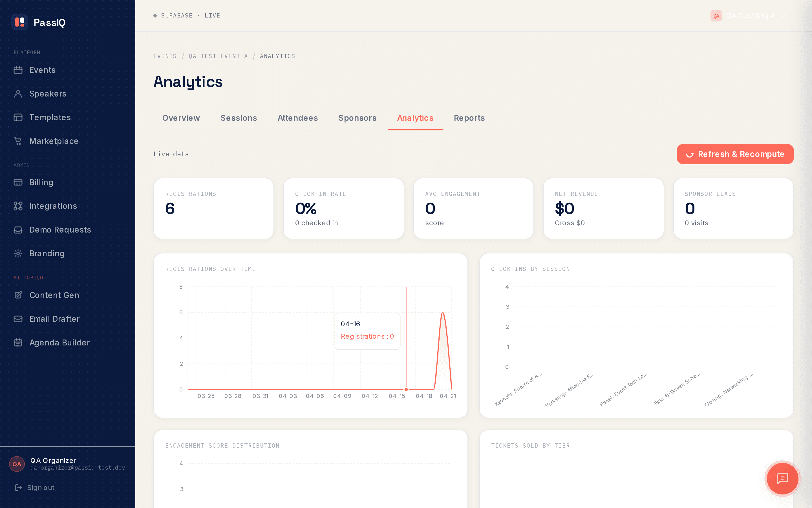Screen dimensions: 812x508
Task: Click the '0 checked in' text
Action: (x=316, y=223)
